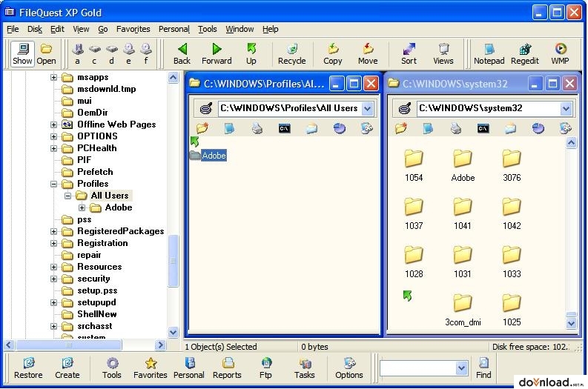588x389 pixels.
Task: Click the Recycle toolbar icon
Action: pos(291,54)
